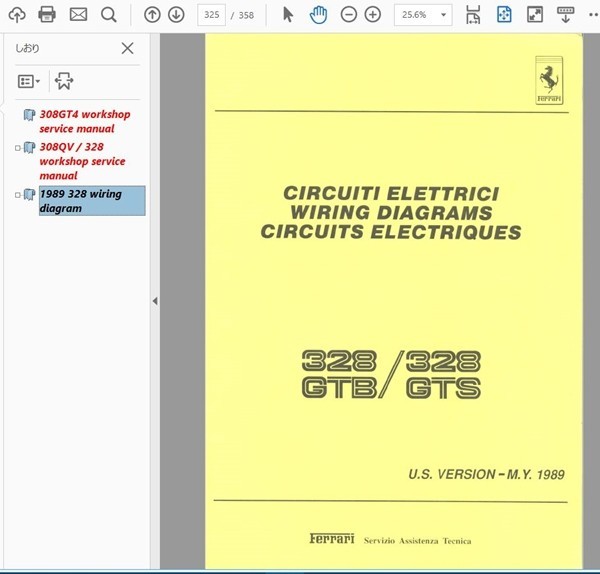Screen dimensions: 600x574
Task: Click the 358 total pages label
Action: click(246, 15)
